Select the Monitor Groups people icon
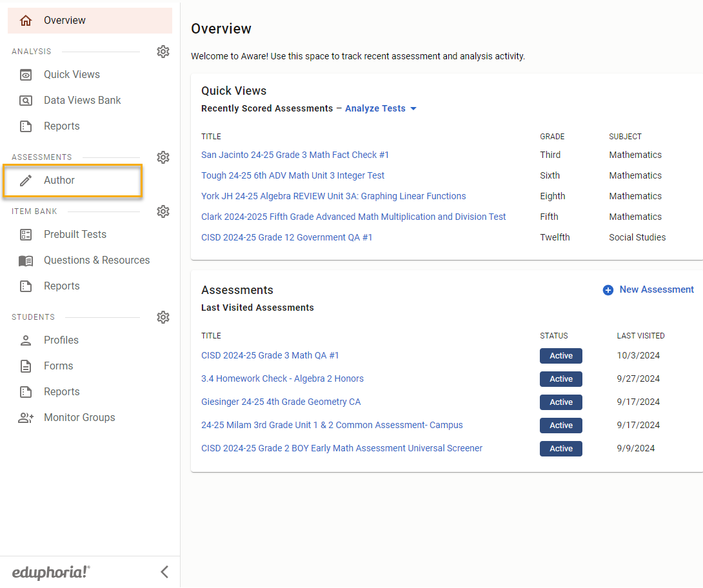 pos(26,418)
